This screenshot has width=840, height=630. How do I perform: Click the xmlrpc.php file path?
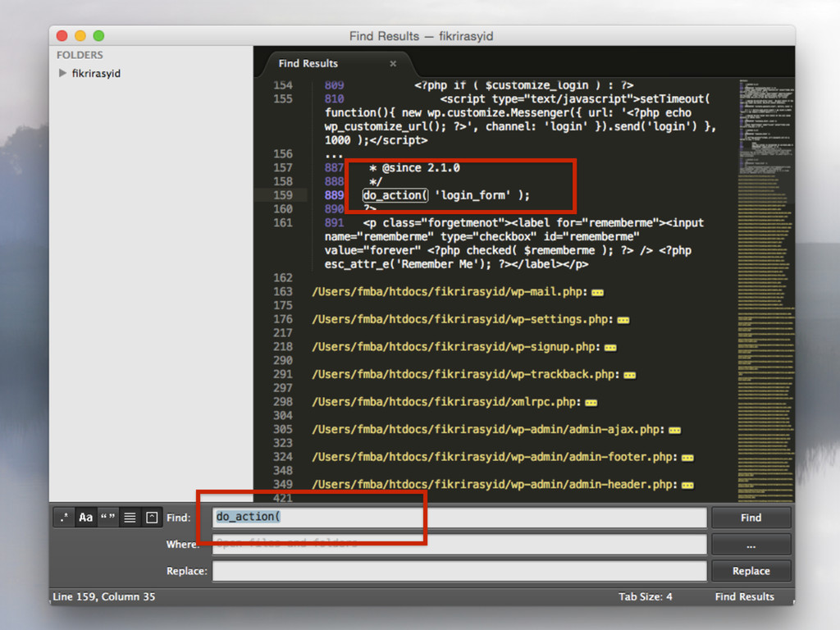tap(446, 402)
